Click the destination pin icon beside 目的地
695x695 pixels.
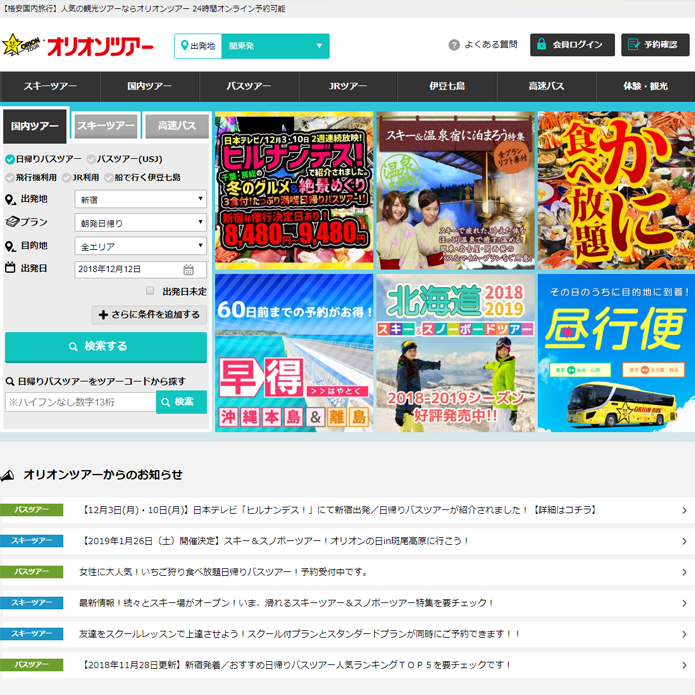(x=10, y=246)
